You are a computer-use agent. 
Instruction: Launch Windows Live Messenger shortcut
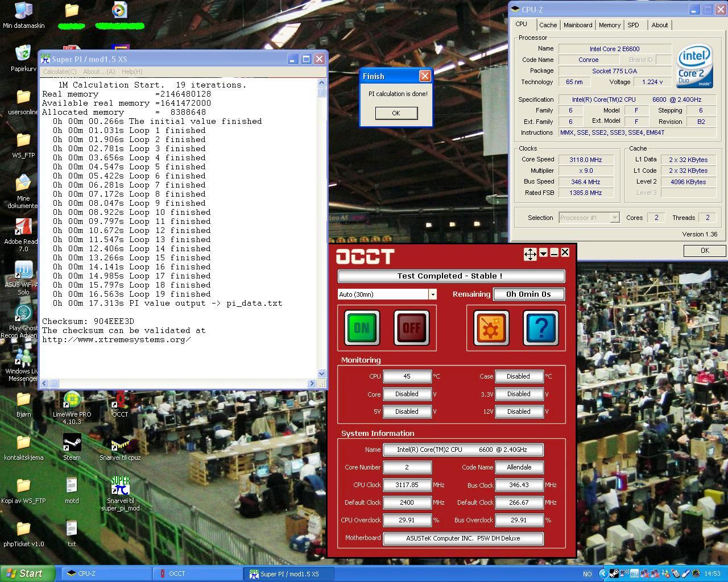23,364
